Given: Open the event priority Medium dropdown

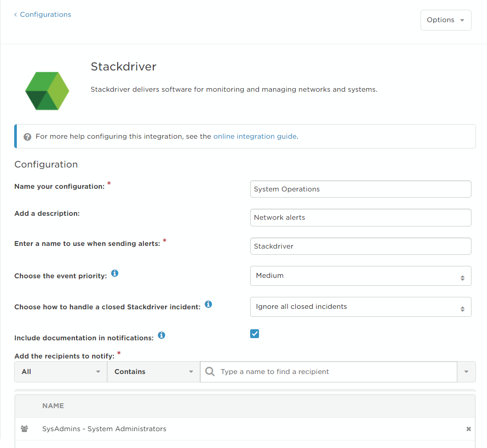Looking at the screenshot, I should click(x=360, y=276).
